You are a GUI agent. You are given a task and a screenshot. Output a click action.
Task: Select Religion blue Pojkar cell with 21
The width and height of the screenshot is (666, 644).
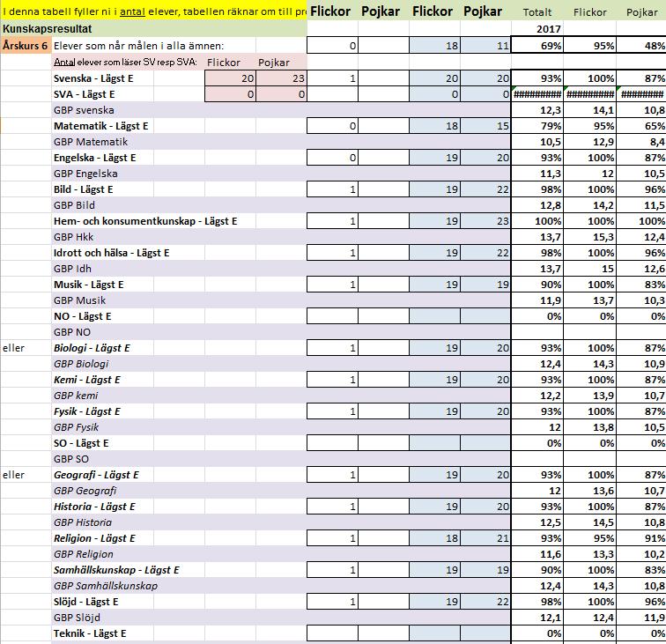485,538
